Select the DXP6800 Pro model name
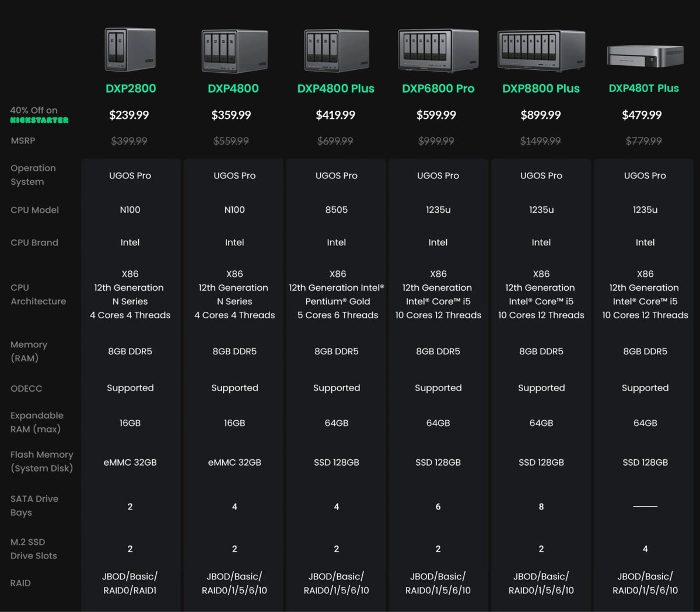Image resolution: width=700 pixels, height=612 pixels. click(438, 89)
